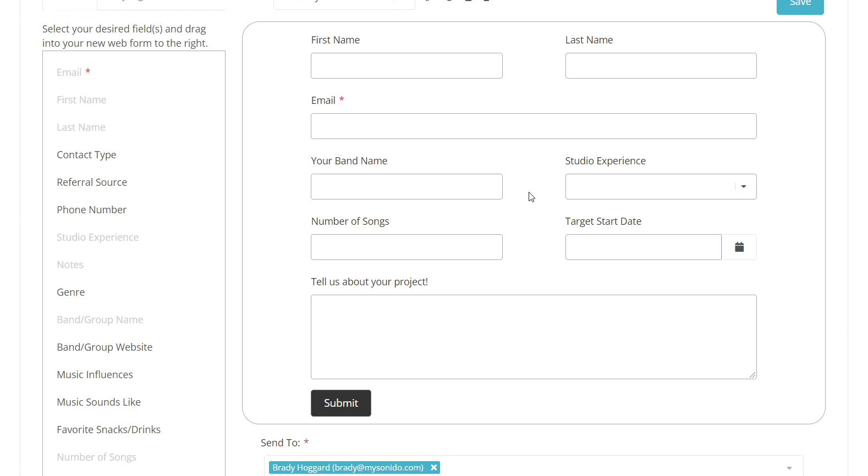868x476 pixels.
Task: Open the Send To recipients dropdown arrow
Action: pyautogui.click(x=789, y=468)
